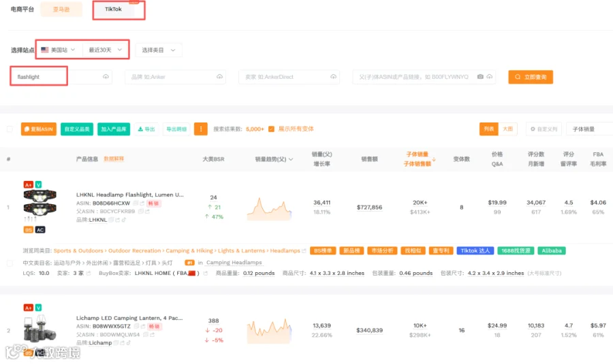Open external link icon beside B0CYCFKRB9

[x=147, y=212]
